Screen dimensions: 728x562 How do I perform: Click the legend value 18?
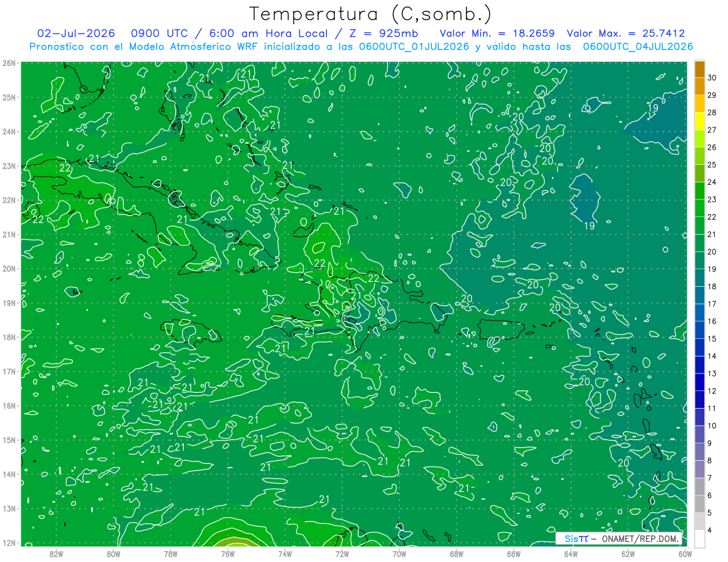click(712, 286)
